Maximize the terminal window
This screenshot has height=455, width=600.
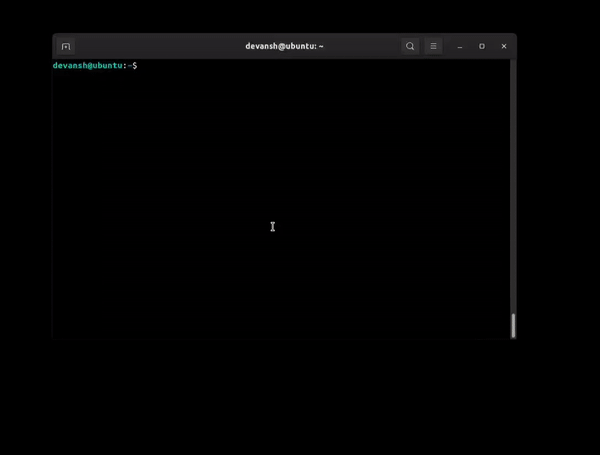(x=482, y=46)
